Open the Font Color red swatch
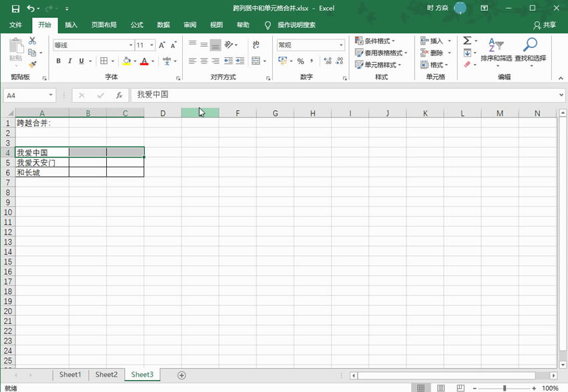Viewport: 568px width, 392px height. (x=144, y=61)
